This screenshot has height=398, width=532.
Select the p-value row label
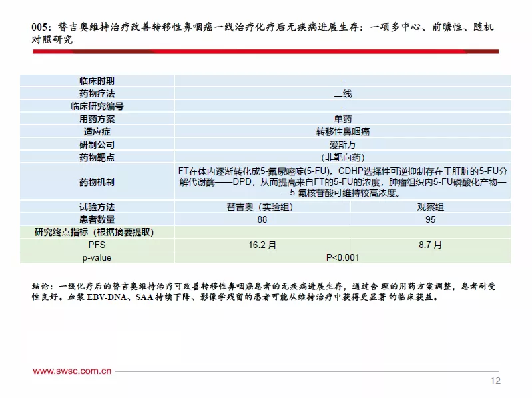pos(97,257)
